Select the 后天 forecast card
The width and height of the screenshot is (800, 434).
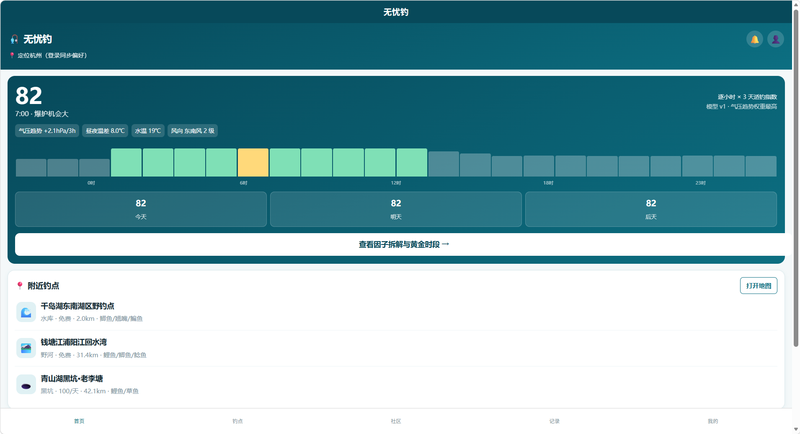(651, 209)
